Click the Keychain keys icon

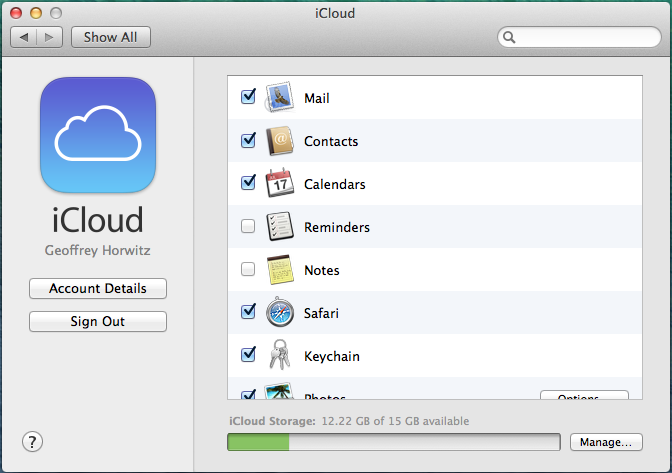click(279, 355)
